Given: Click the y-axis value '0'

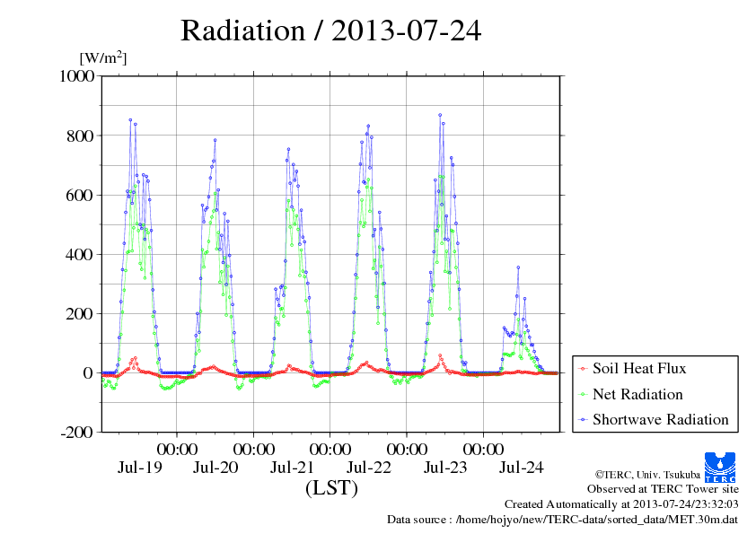Looking at the screenshot, I should [x=88, y=373].
